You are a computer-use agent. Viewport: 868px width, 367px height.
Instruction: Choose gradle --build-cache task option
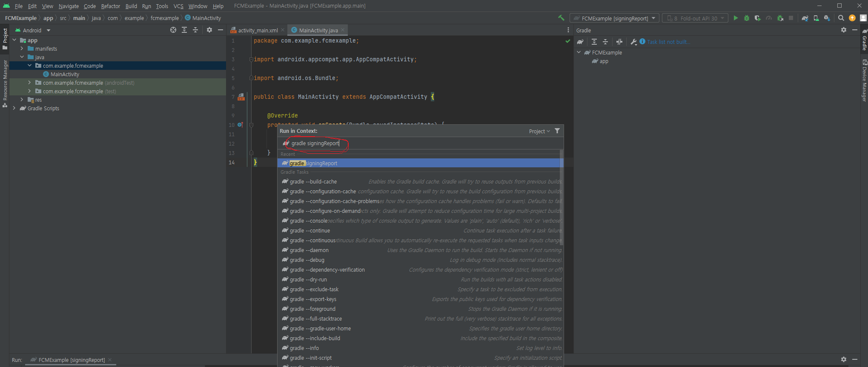(x=420, y=181)
